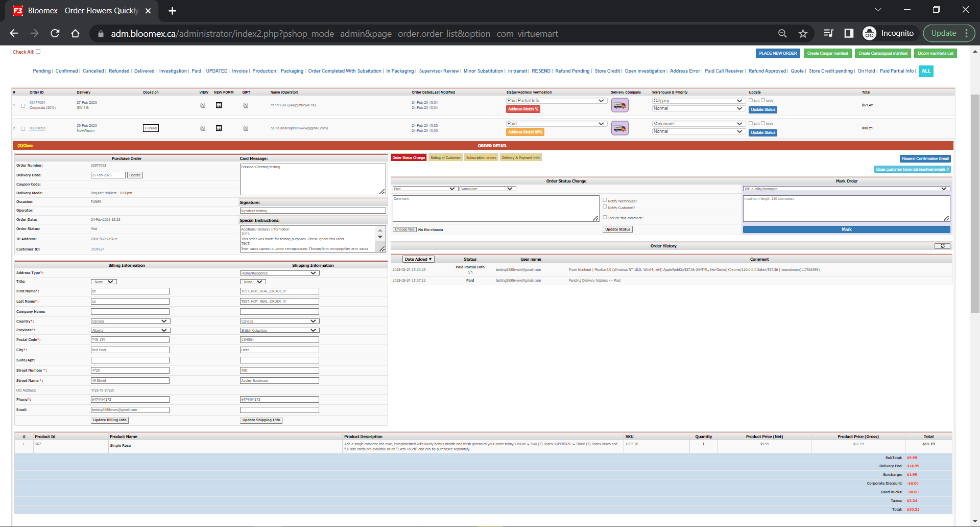This screenshot has width=980, height=527.
Task: Show ALL orders filter
Action: (x=926, y=71)
